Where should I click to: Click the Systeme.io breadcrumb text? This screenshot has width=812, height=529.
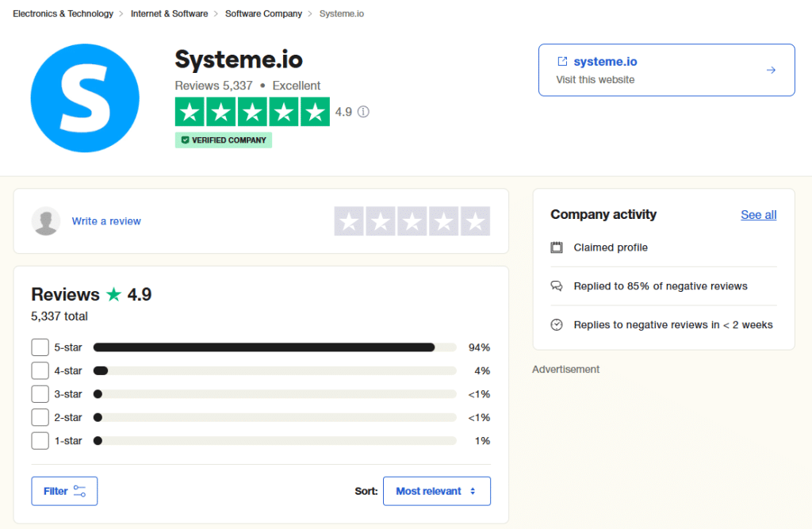click(341, 13)
